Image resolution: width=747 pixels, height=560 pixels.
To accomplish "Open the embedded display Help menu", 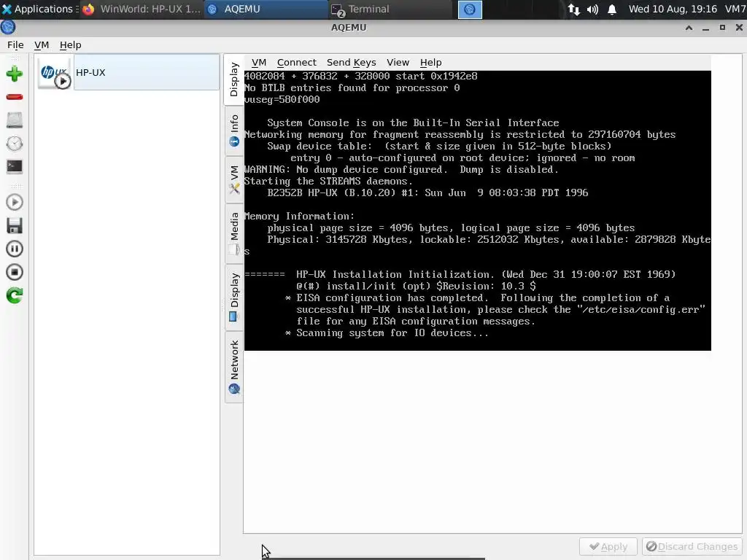I will 430,63.
